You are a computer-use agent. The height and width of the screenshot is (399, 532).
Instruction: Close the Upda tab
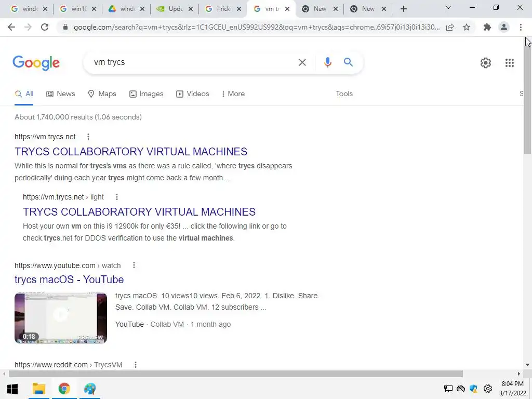pyautogui.click(x=191, y=9)
